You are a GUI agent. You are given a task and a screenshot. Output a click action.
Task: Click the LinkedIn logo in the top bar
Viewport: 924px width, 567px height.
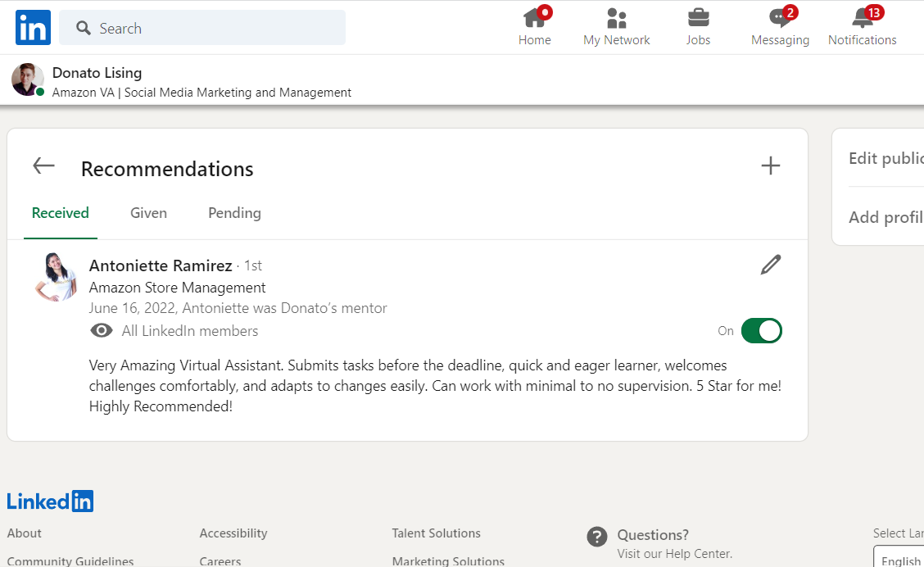33,28
